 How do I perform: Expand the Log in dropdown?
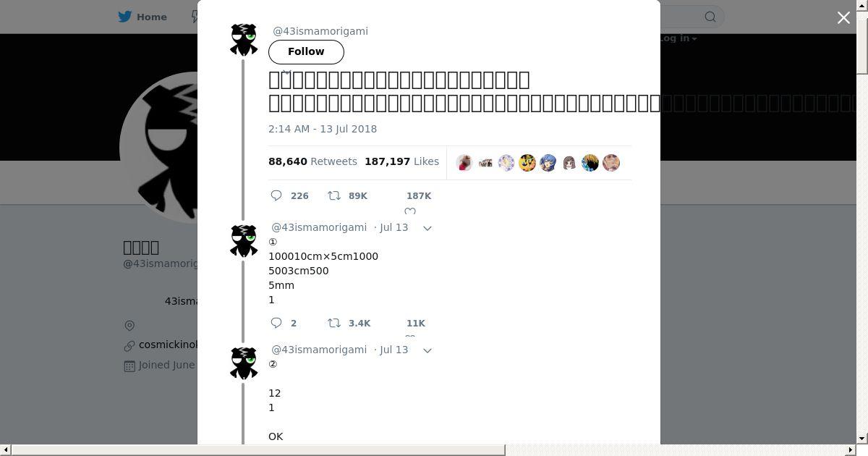(x=677, y=38)
